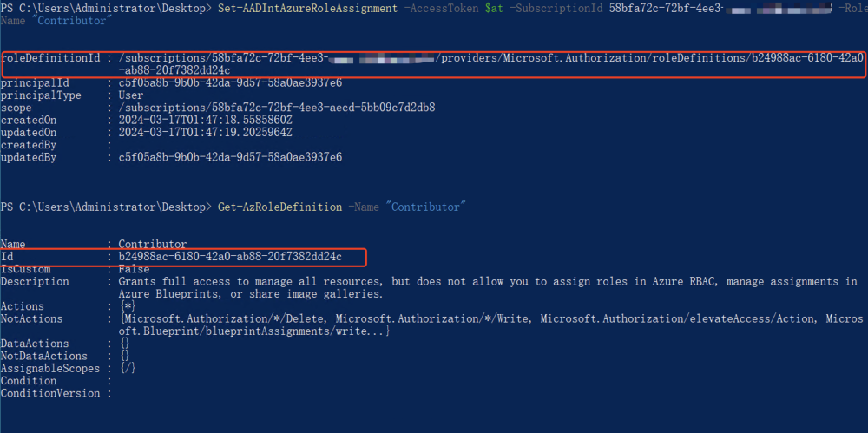The width and height of the screenshot is (868, 433).
Task: Click the Id value b24988ac-6180-42a0-ab88-20f7382dd24c
Action: coord(230,256)
